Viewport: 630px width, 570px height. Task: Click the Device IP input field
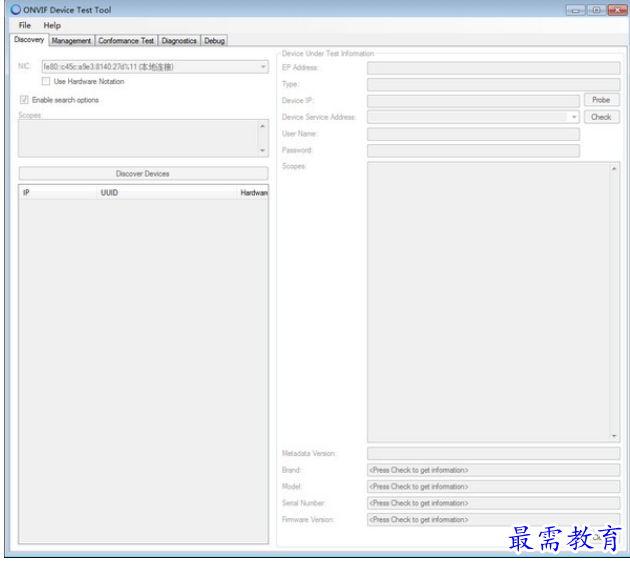473,100
